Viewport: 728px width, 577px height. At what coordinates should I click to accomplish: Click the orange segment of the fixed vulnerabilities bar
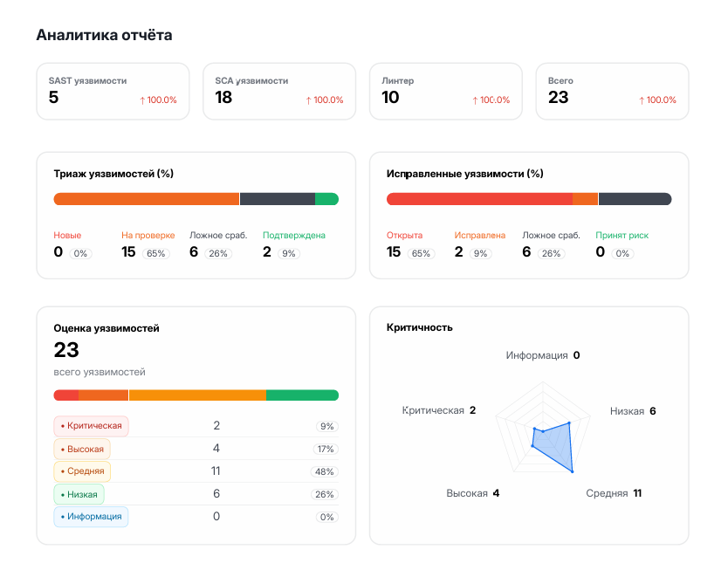point(585,199)
